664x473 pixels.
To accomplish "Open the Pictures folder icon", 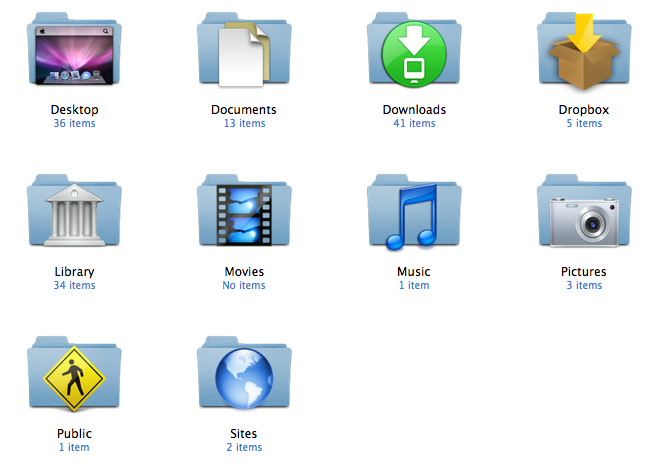I will [x=584, y=210].
